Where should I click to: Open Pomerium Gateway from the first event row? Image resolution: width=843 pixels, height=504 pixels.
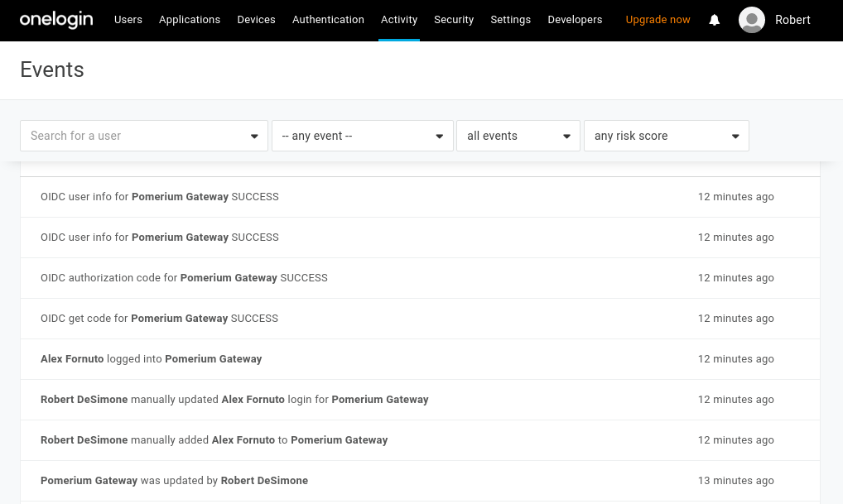pos(180,196)
